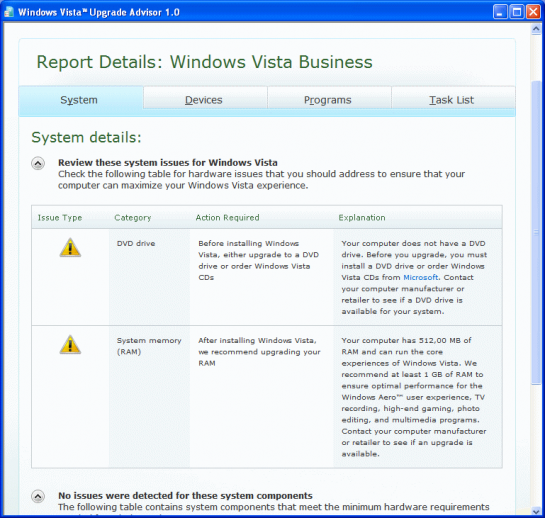Click the vertical scrollbar thumb
Viewport: 545px width, 518px height.
(x=536, y=232)
